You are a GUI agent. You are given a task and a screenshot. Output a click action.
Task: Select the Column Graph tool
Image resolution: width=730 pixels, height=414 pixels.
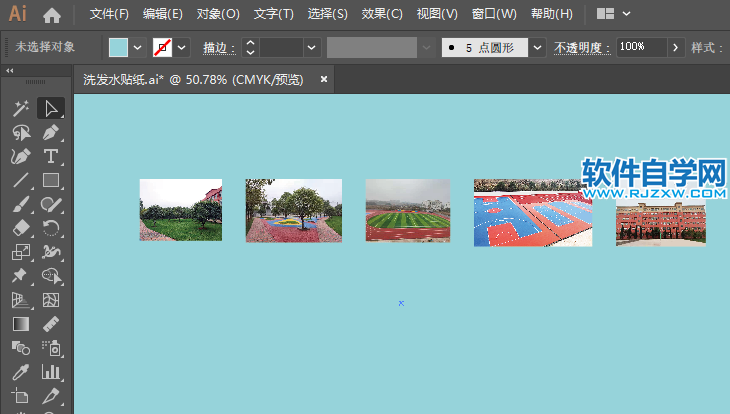coord(51,372)
